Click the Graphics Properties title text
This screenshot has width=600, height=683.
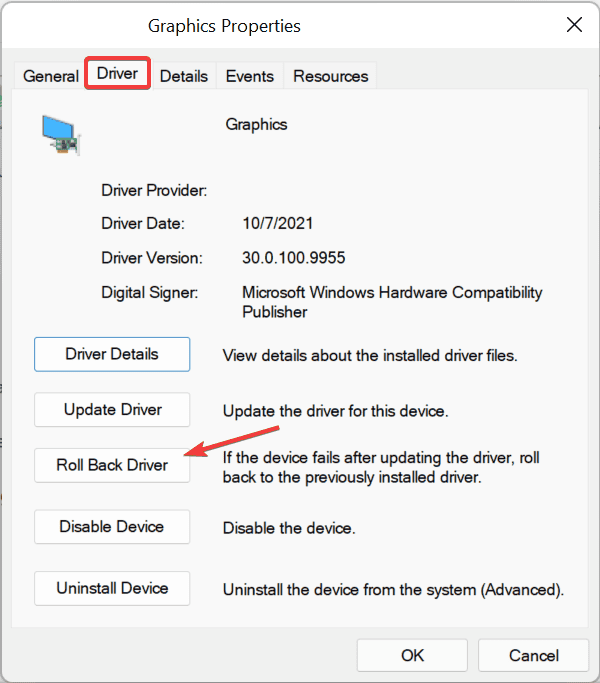tap(224, 26)
